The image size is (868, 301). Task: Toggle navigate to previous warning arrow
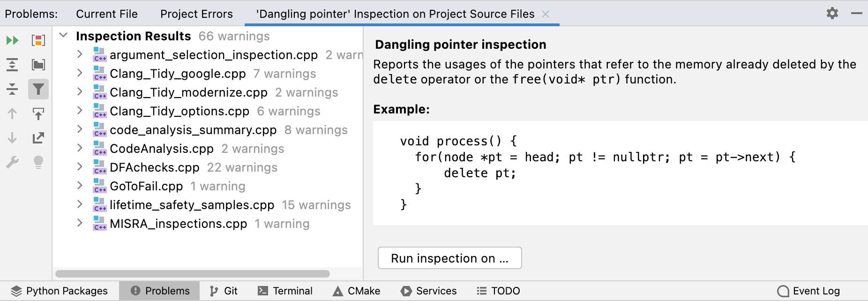point(13,113)
